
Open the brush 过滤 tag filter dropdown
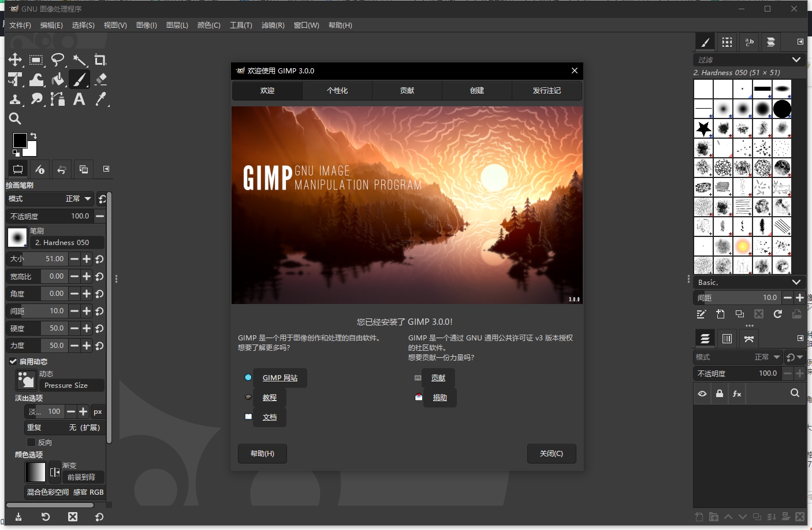749,60
